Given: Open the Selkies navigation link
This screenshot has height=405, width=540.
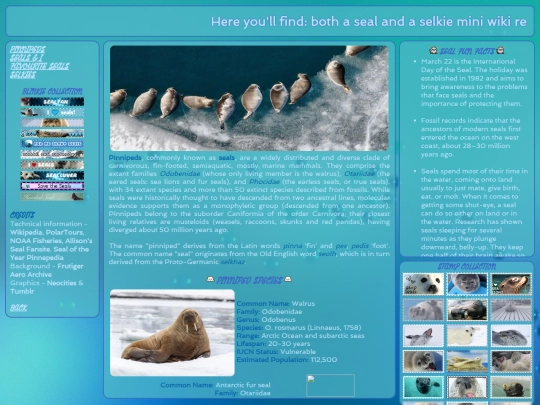Looking at the screenshot, I should click(23, 74).
